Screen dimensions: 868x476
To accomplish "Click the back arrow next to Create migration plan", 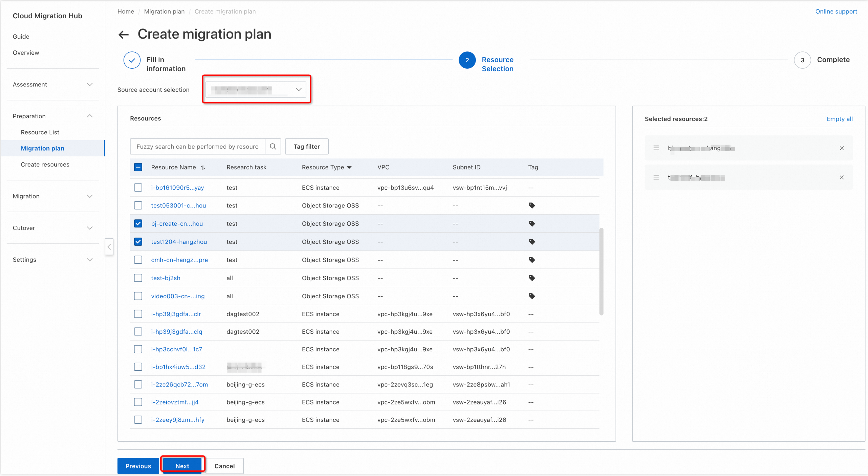I will coord(124,34).
